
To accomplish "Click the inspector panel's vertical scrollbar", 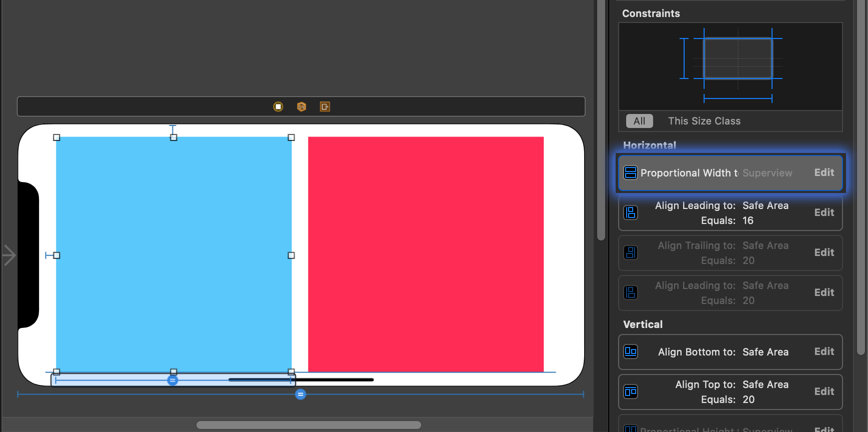I will tap(861, 177).
